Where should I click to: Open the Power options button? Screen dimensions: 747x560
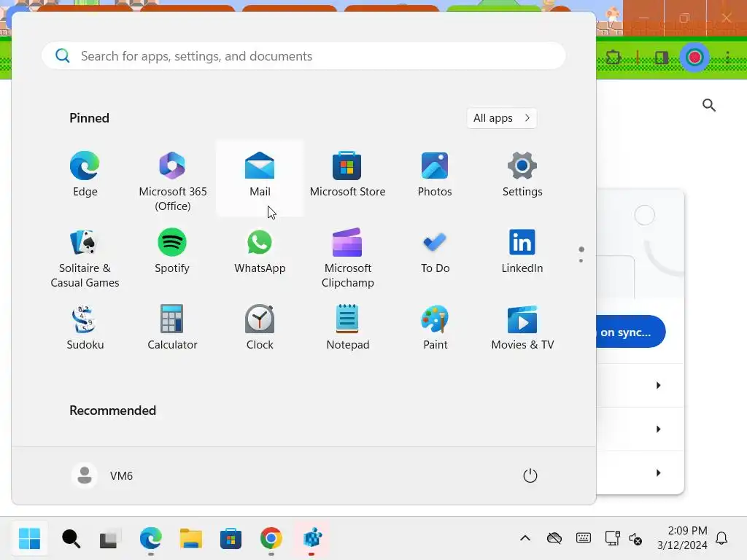point(530,475)
